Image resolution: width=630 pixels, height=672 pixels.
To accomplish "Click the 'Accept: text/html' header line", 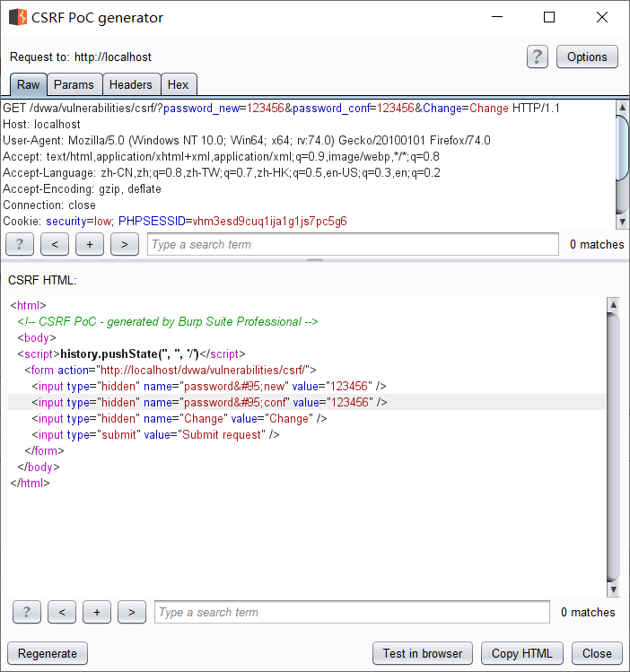I will point(221,156).
